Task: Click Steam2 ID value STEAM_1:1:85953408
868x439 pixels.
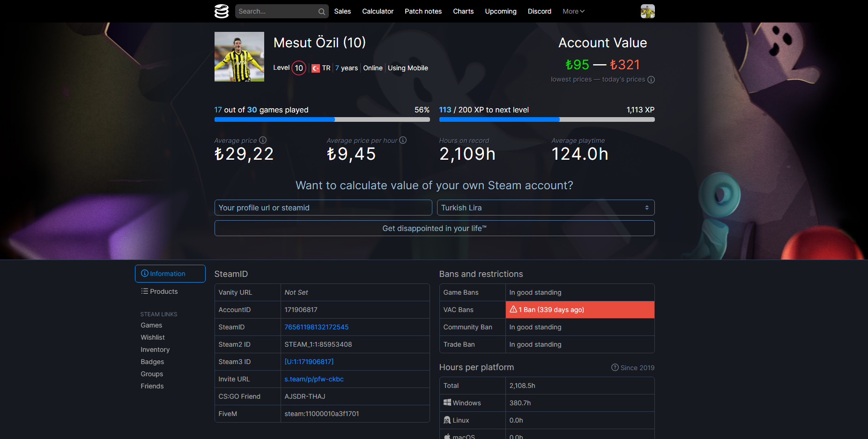Action: pos(318,344)
